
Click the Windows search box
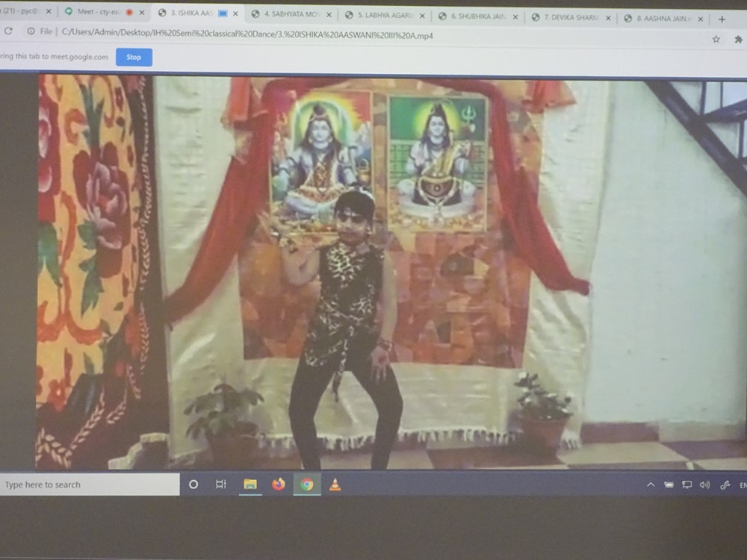90,485
